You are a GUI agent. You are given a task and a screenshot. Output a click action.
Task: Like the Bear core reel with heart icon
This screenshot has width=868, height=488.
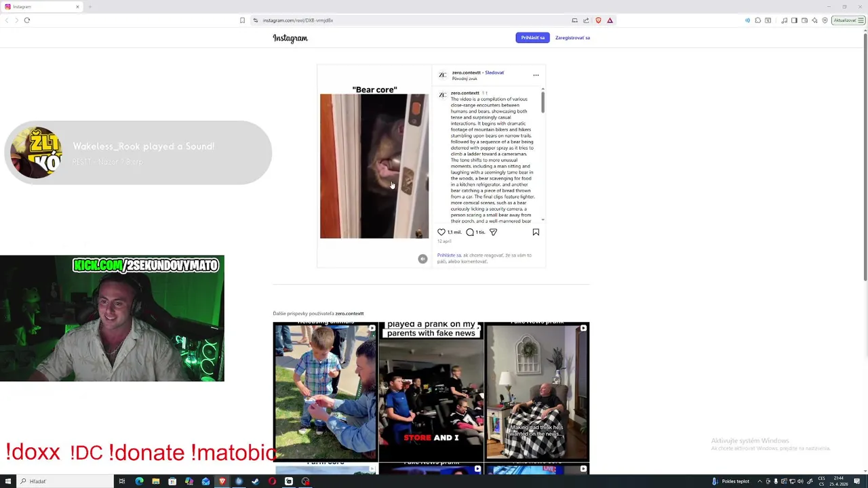click(x=441, y=232)
